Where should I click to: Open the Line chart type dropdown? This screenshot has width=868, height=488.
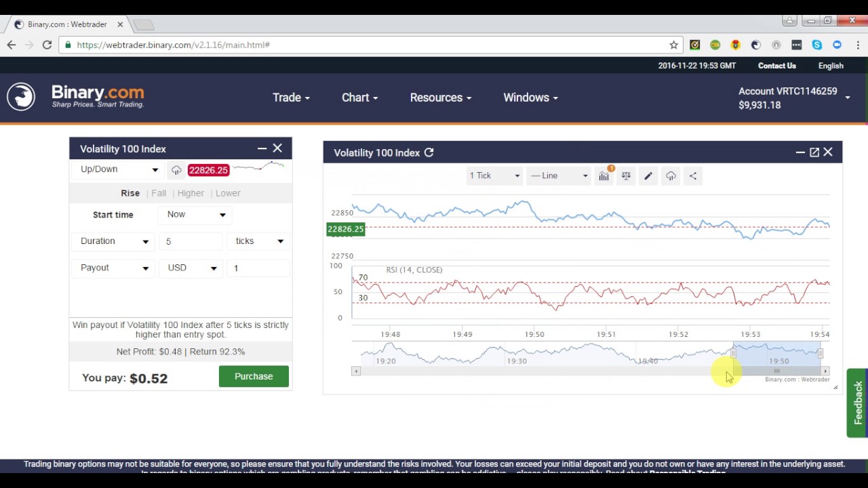(x=559, y=176)
